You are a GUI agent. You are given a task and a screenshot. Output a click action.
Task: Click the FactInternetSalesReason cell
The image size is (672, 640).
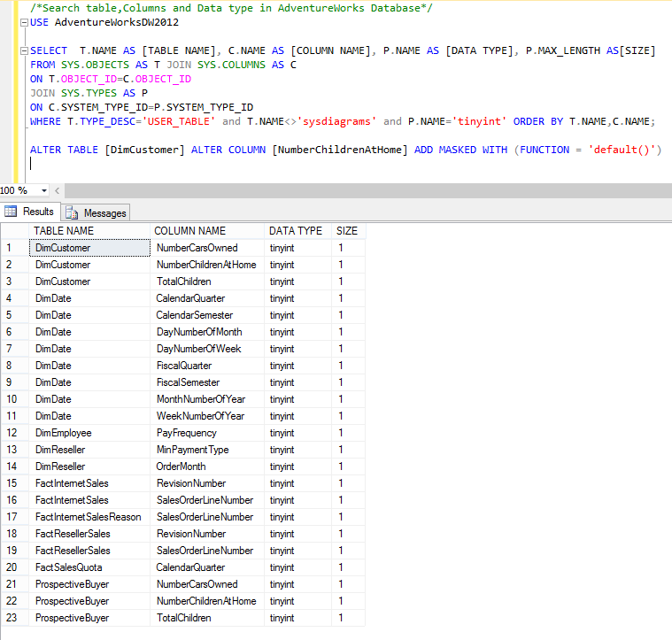coord(89,517)
